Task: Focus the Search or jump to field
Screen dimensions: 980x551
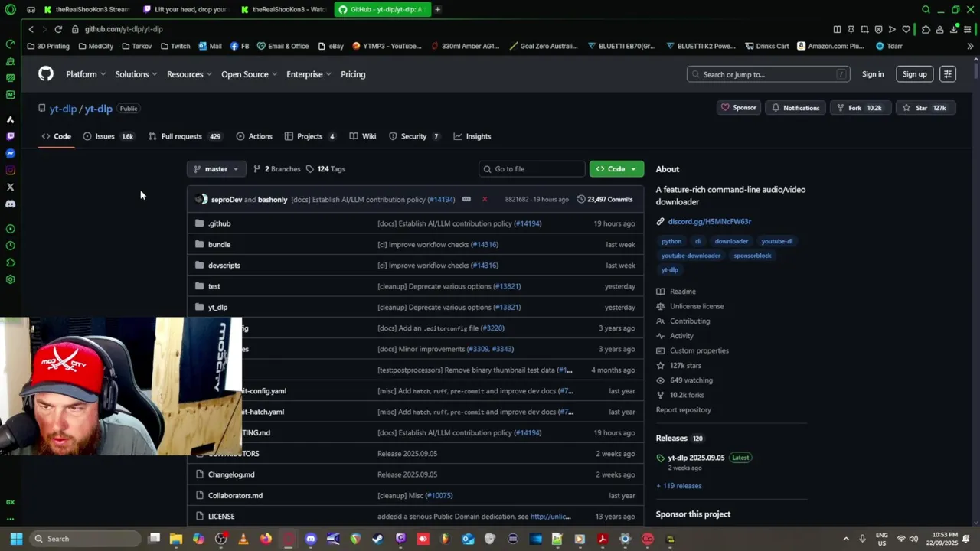Action: pyautogui.click(x=769, y=74)
